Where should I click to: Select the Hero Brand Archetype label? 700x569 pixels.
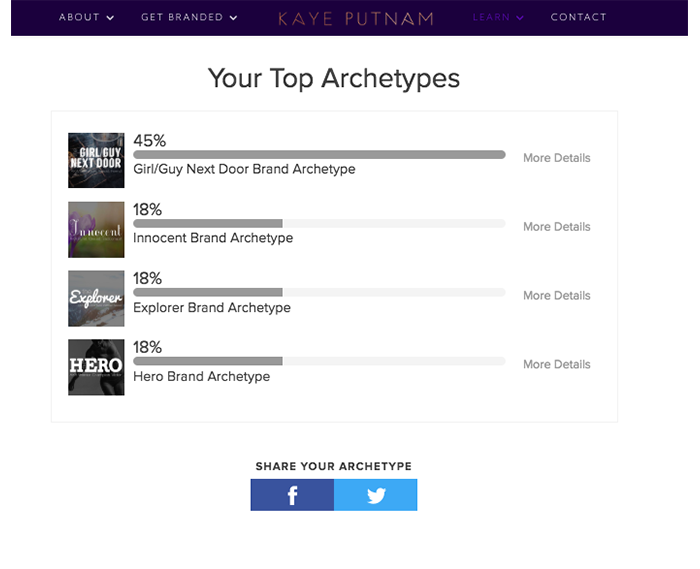[x=201, y=377]
